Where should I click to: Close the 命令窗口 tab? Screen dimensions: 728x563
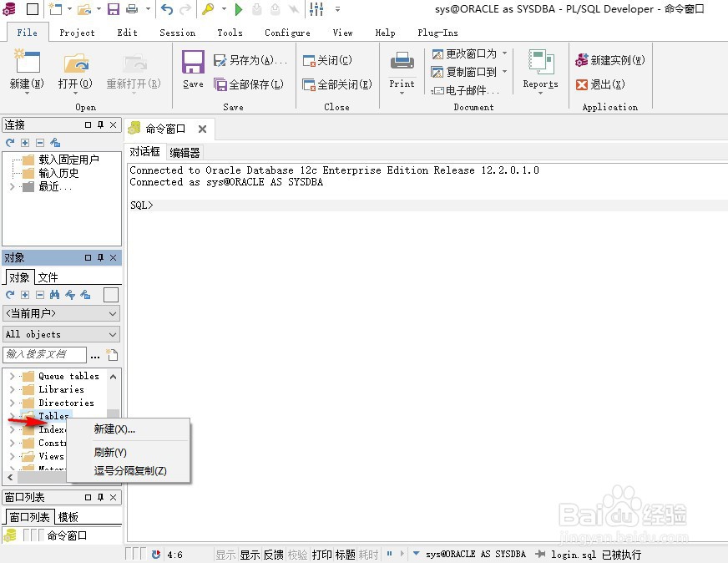(202, 129)
